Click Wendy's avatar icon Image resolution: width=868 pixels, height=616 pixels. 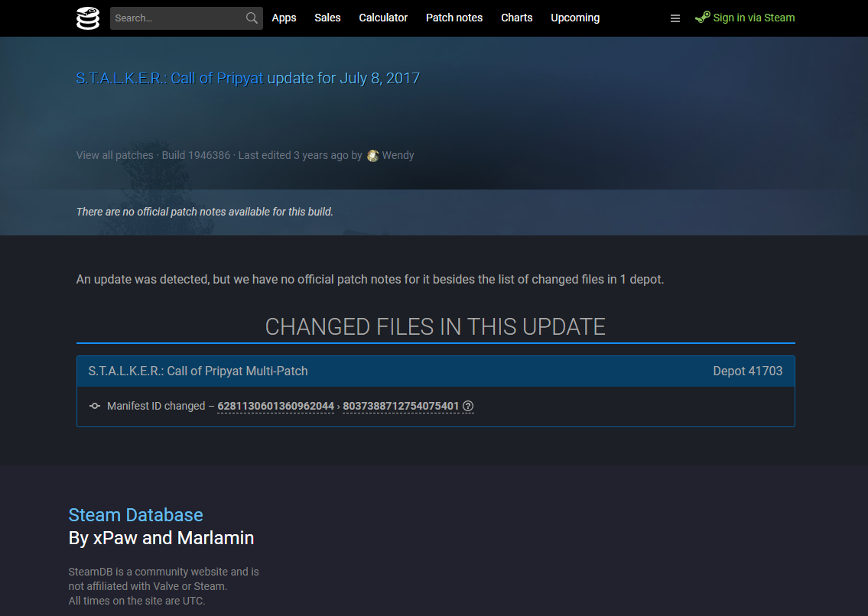point(373,155)
